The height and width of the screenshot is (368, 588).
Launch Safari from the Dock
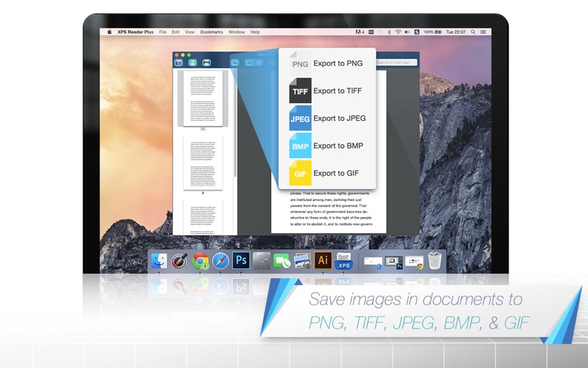220,261
